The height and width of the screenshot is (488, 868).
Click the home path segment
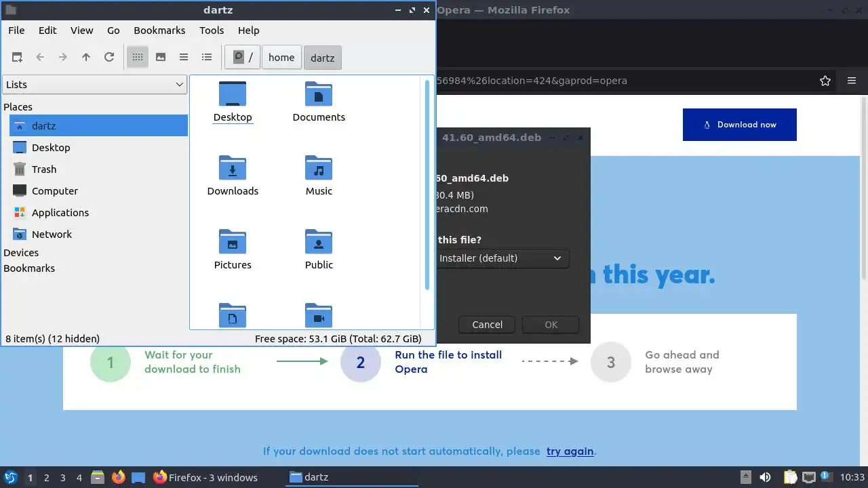point(281,58)
